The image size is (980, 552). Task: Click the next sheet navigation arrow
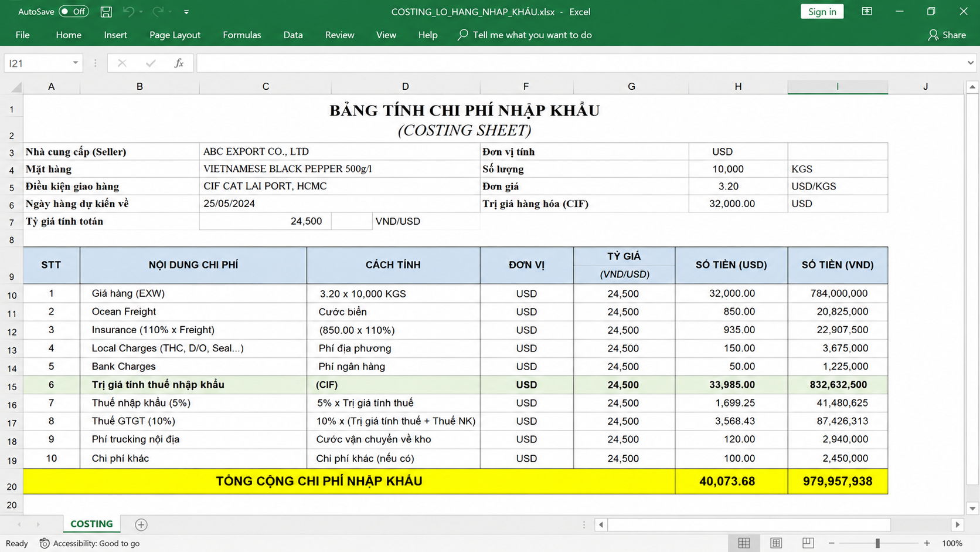coord(38,524)
